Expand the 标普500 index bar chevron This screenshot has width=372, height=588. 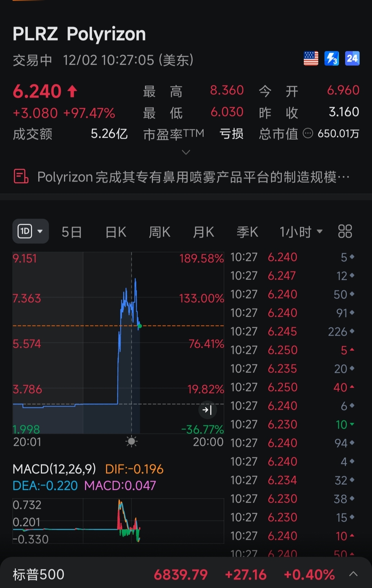point(353,574)
